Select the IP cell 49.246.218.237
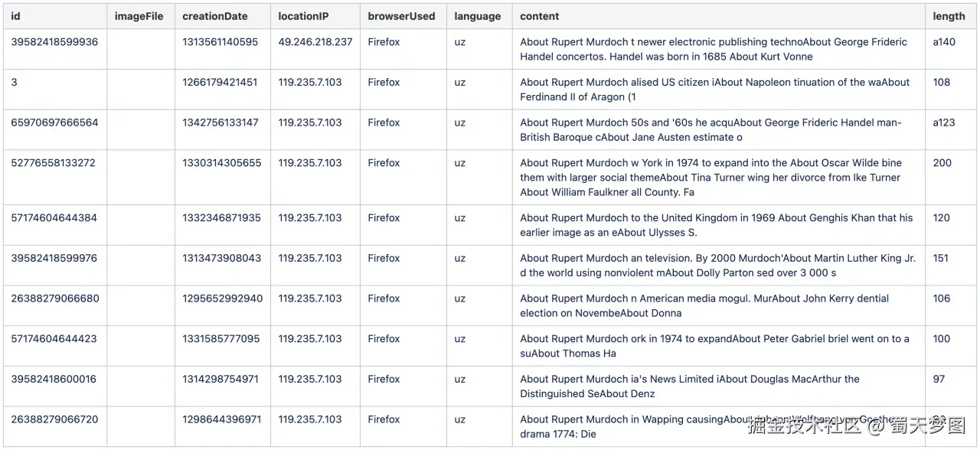Image resolution: width=980 pixels, height=450 pixels. [315, 42]
